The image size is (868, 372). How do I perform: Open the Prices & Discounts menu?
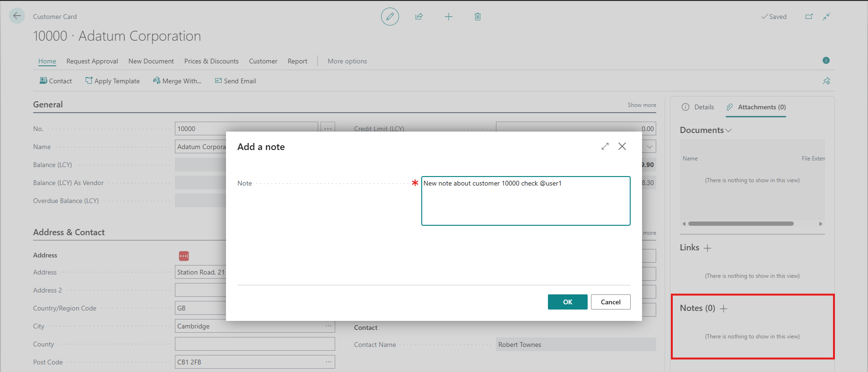(211, 61)
